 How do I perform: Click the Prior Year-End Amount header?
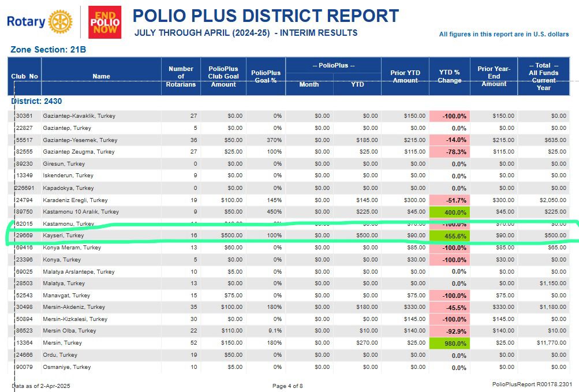coord(494,76)
